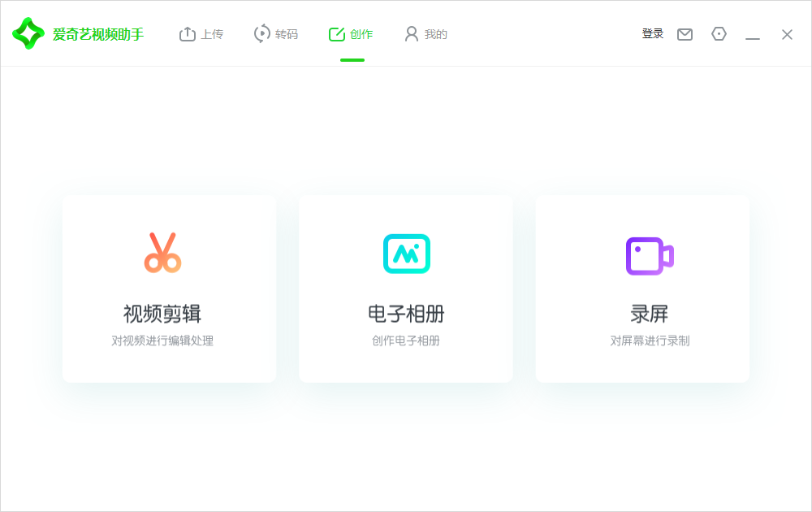Click the upload arrow icon in navbar
The width and height of the screenshot is (812, 512).
pos(184,33)
